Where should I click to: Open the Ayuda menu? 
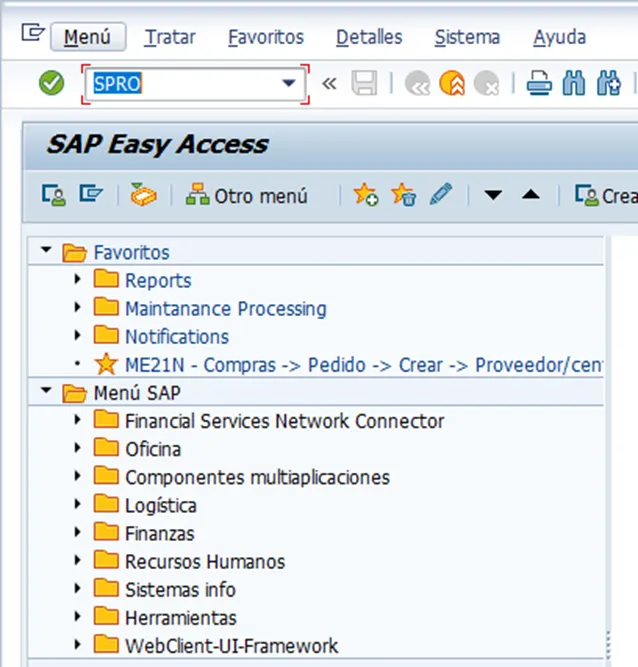point(560,37)
